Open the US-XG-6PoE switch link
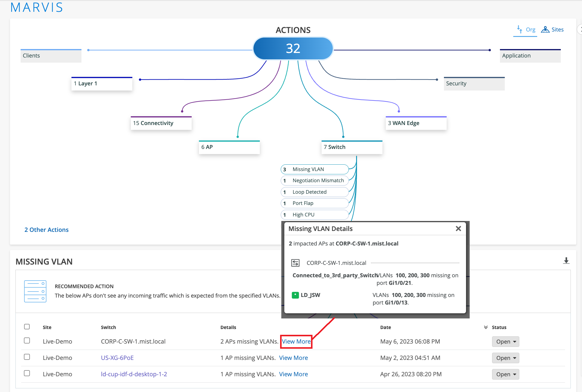 click(x=117, y=358)
